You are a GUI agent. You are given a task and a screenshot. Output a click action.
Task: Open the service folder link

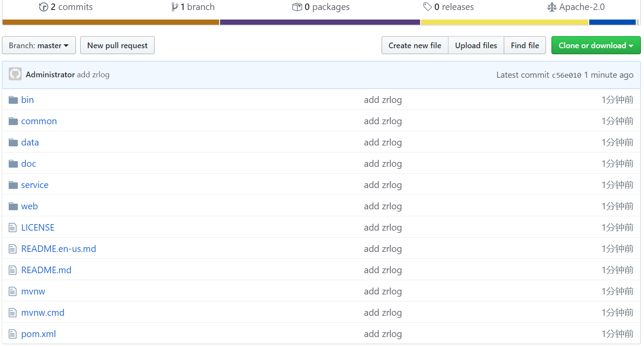click(35, 185)
